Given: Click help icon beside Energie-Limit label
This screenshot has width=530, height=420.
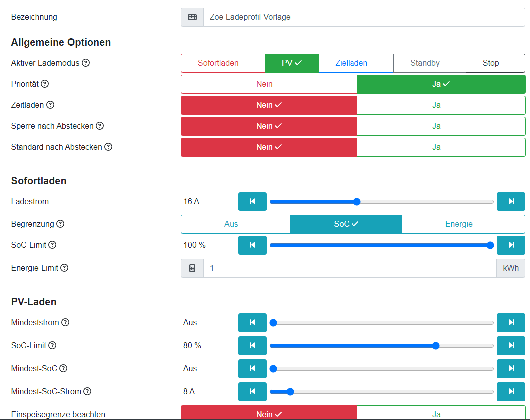Looking at the screenshot, I should pos(64,268).
